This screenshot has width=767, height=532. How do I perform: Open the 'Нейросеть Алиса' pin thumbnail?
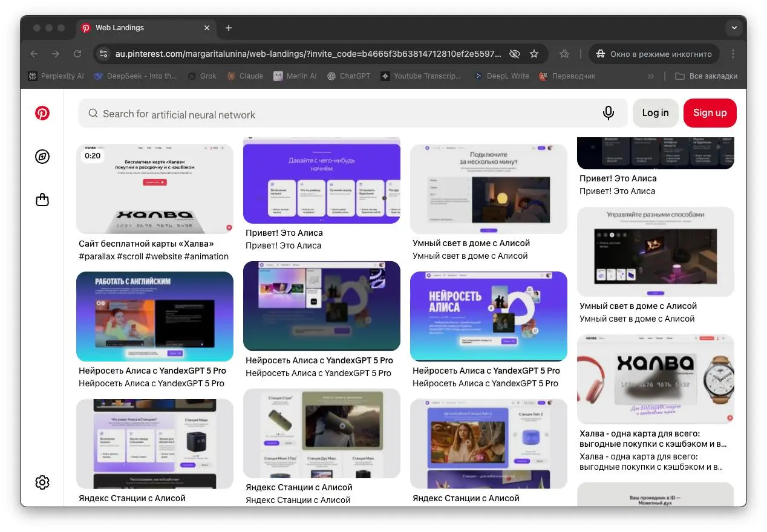coord(488,316)
